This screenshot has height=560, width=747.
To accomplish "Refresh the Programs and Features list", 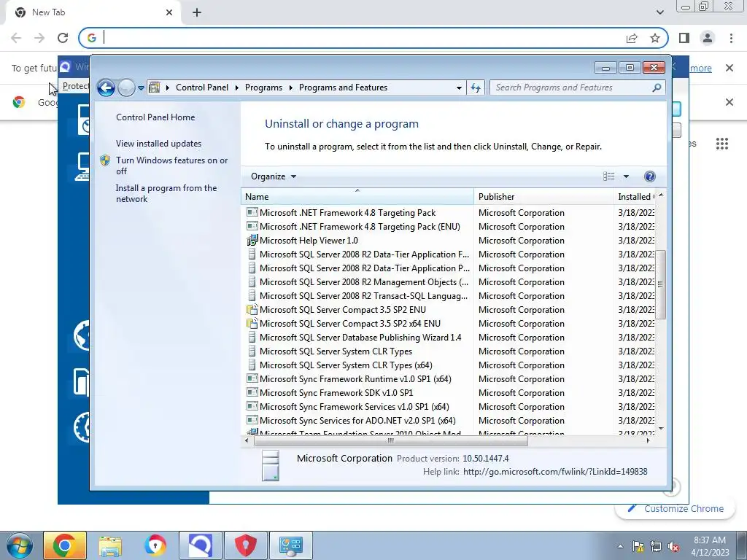I will click(x=476, y=87).
